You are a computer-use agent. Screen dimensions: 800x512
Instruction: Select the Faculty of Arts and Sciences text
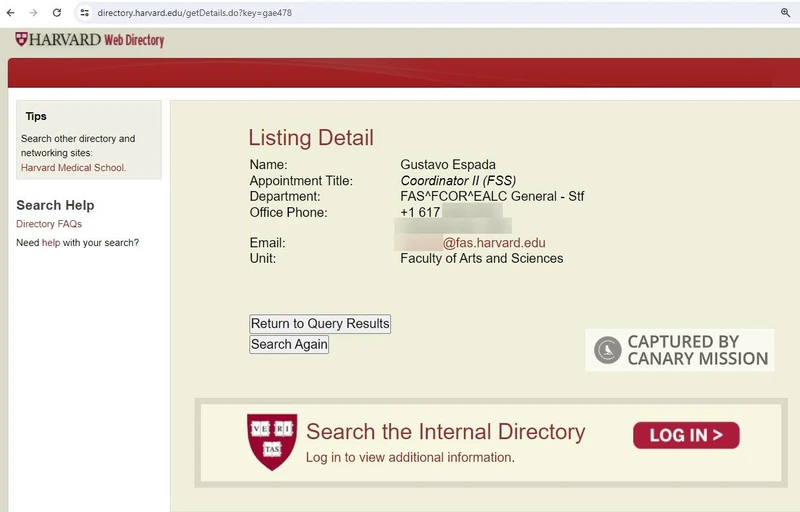point(482,259)
